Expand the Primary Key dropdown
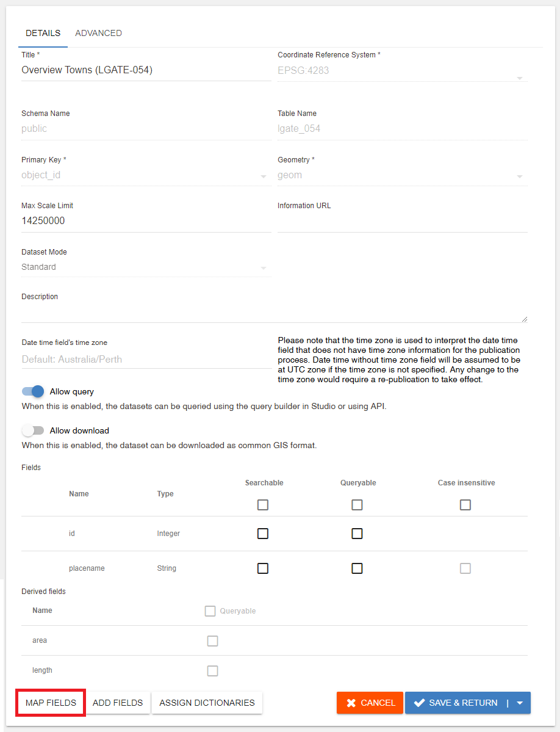This screenshot has width=560, height=732. tap(145, 175)
